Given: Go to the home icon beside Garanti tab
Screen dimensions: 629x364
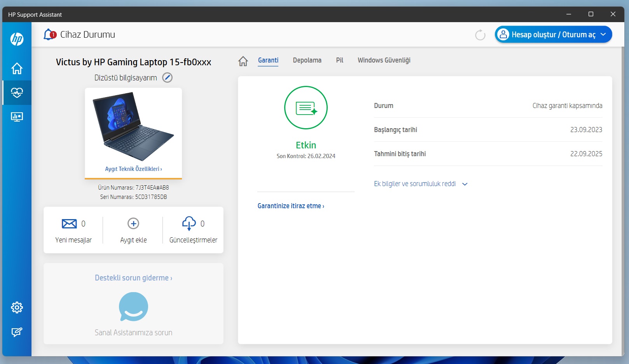Looking at the screenshot, I should [x=243, y=61].
